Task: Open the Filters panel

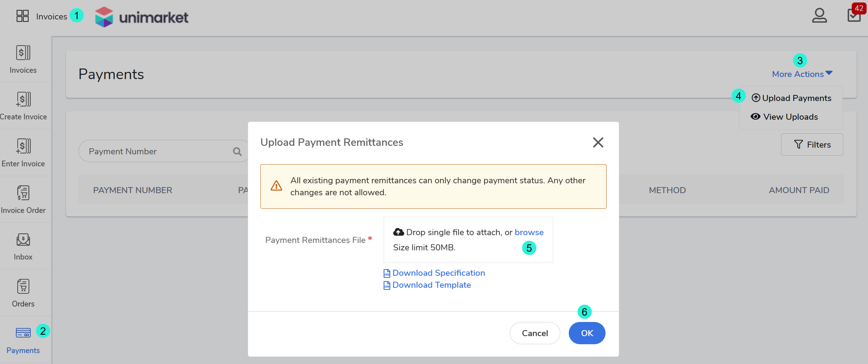Action: tap(812, 145)
